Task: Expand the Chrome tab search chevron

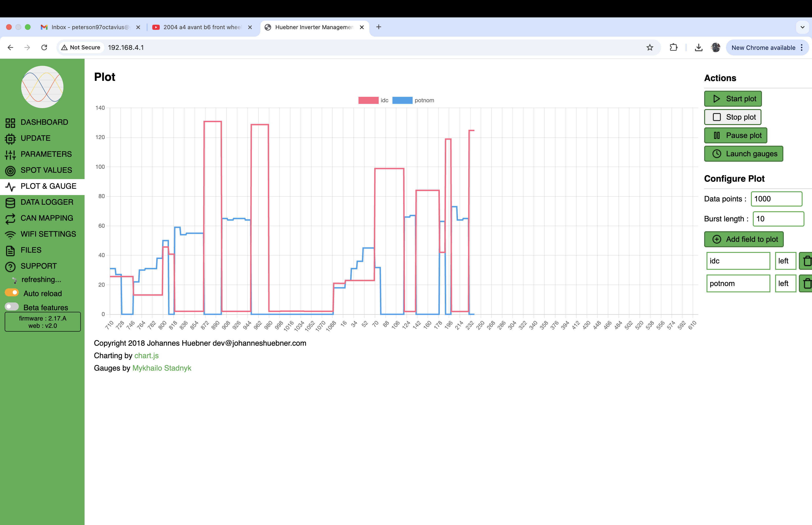Action: (802, 27)
